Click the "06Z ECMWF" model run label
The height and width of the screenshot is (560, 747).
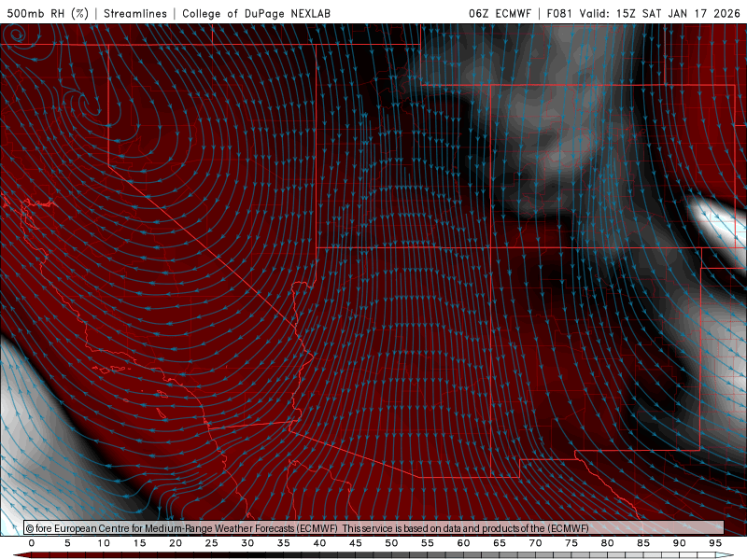[x=500, y=13]
